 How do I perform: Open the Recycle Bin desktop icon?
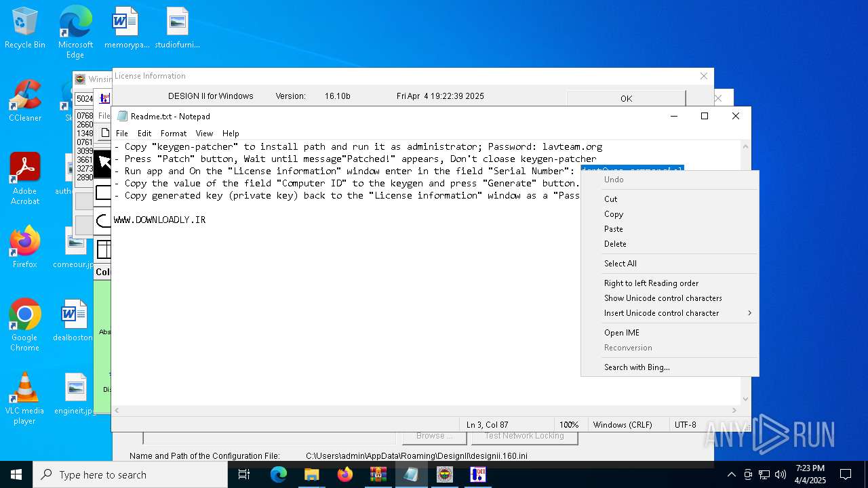coord(25,28)
